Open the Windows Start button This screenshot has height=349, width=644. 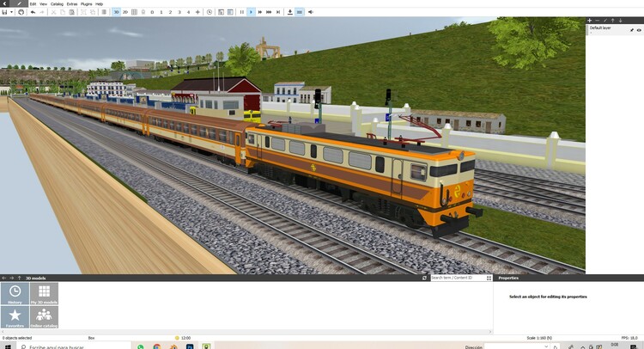click(7, 346)
